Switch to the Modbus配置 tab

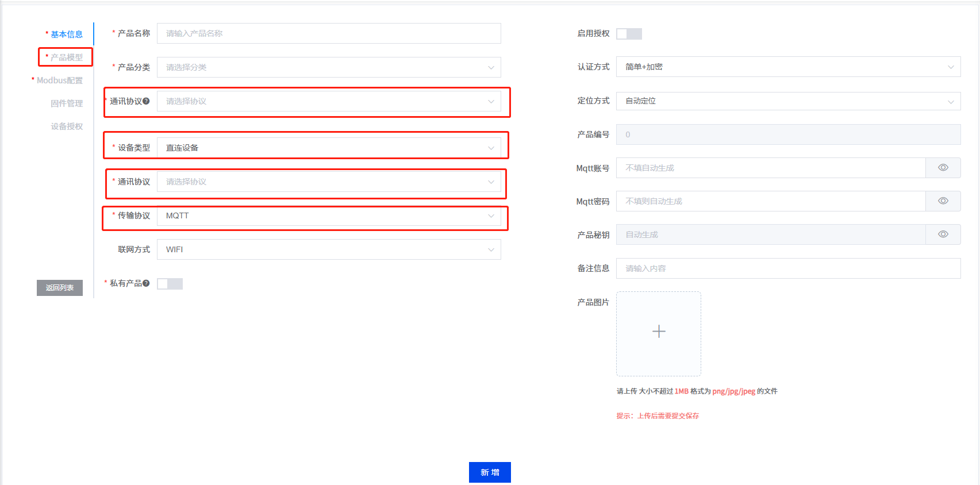[59, 80]
